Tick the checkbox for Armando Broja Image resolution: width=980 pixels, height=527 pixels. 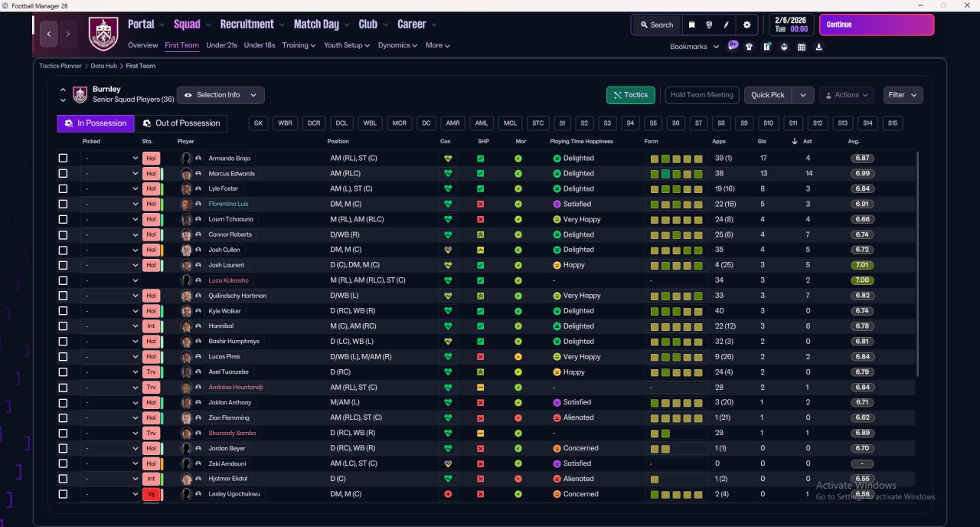pos(63,159)
